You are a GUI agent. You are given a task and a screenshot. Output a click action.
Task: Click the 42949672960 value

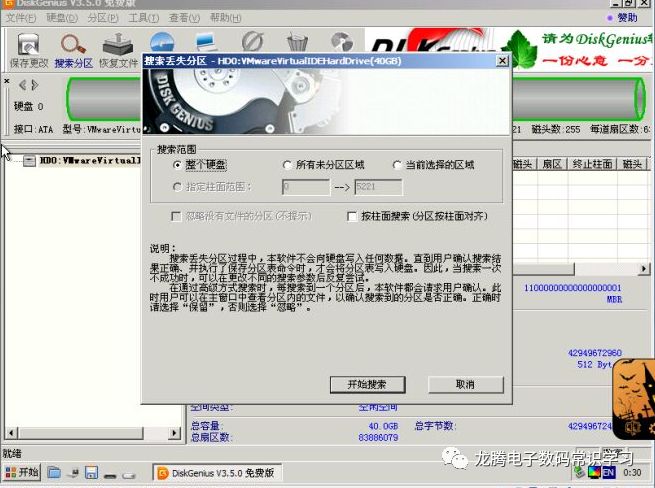[595, 353]
